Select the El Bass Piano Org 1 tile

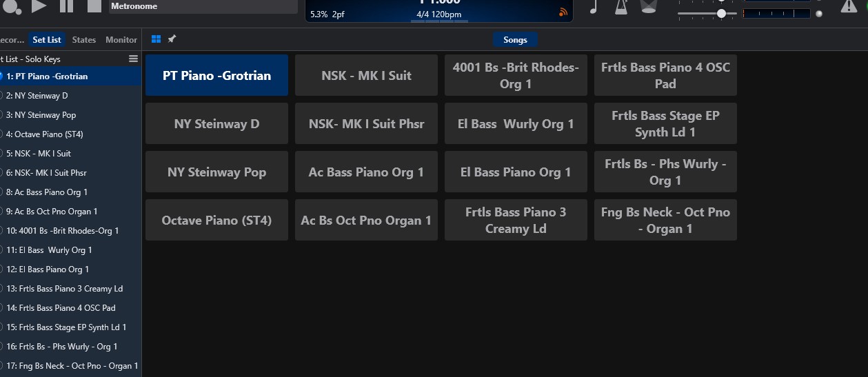click(516, 172)
